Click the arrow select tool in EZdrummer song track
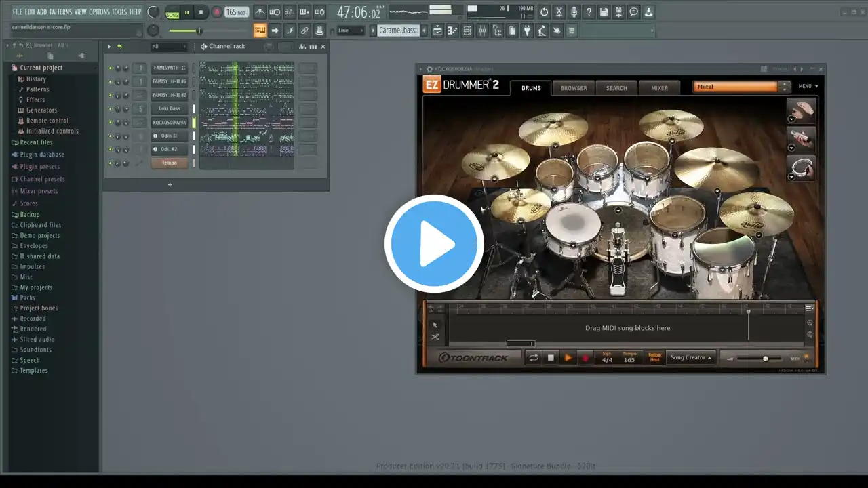 435,325
